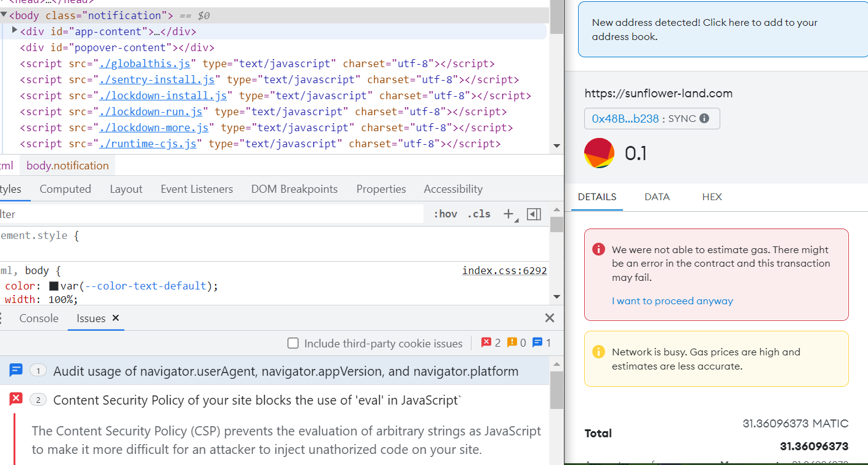868x465 pixels.
Task: Open the DOM Breakpoints tab
Action: pyautogui.click(x=294, y=189)
